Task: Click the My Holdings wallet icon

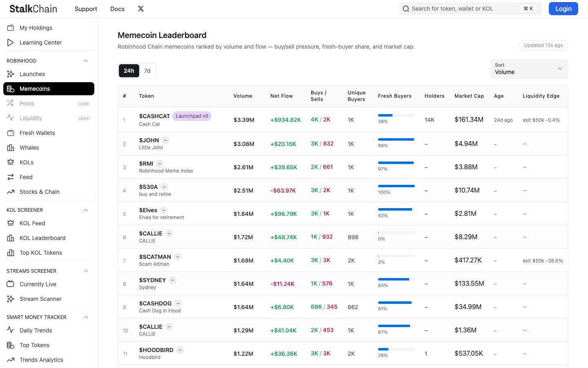Action: tap(11, 28)
